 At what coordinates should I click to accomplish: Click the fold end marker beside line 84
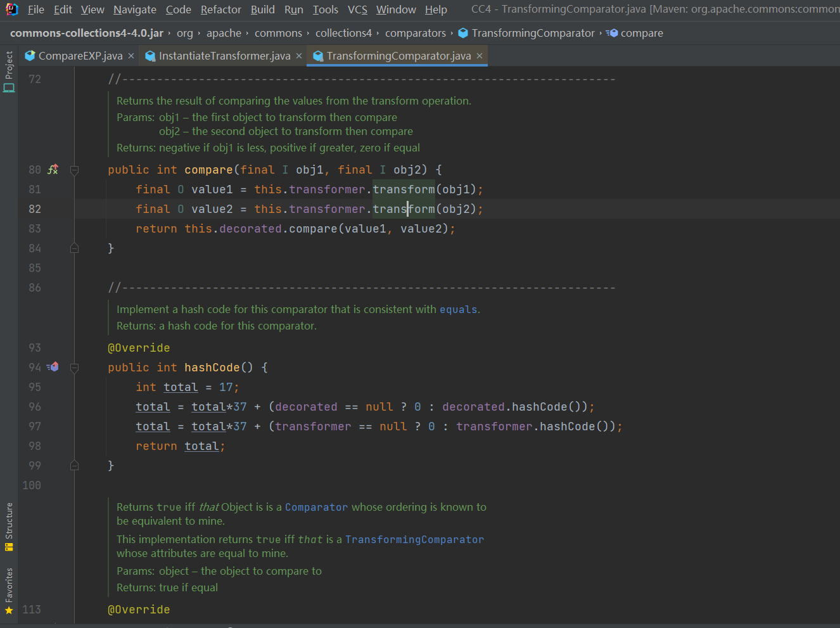(74, 248)
